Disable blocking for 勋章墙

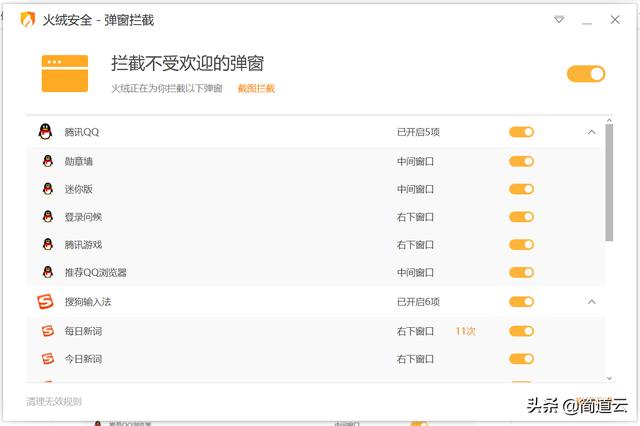tap(521, 161)
